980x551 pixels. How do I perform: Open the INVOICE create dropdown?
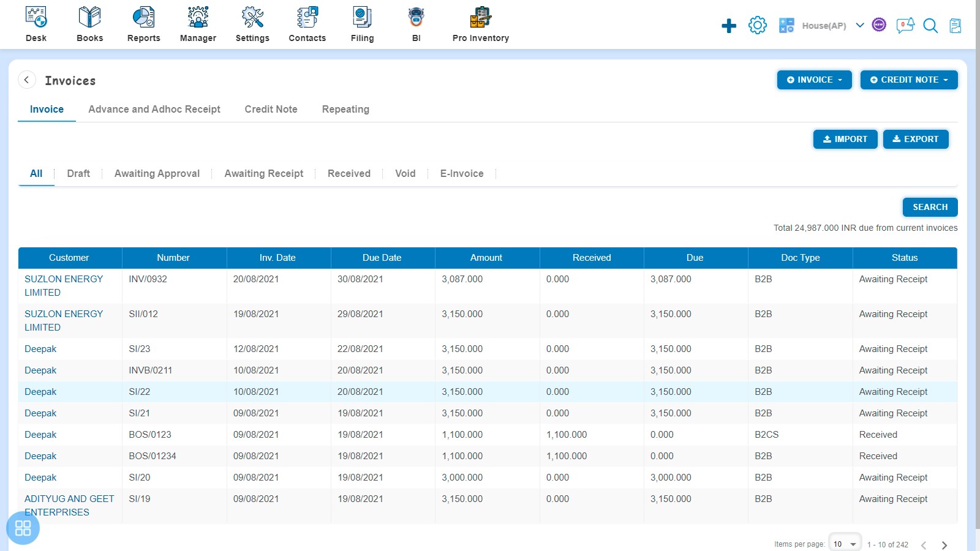coord(815,80)
